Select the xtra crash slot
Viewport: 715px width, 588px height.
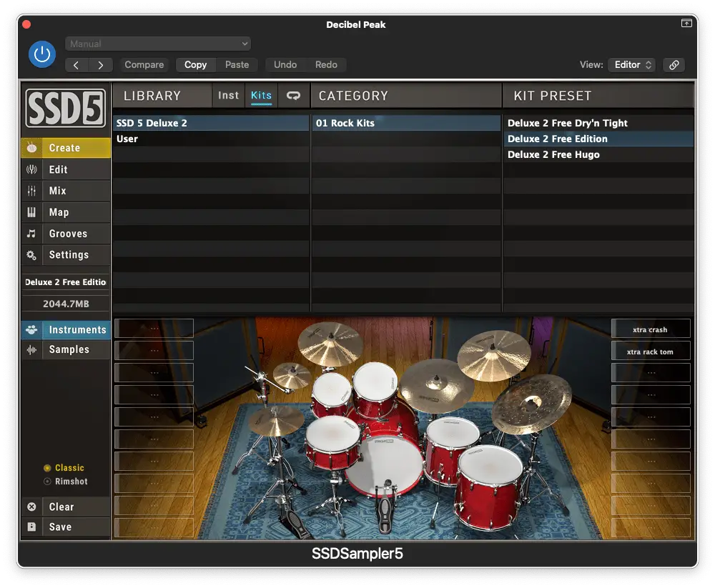click(x=650, y=329)
